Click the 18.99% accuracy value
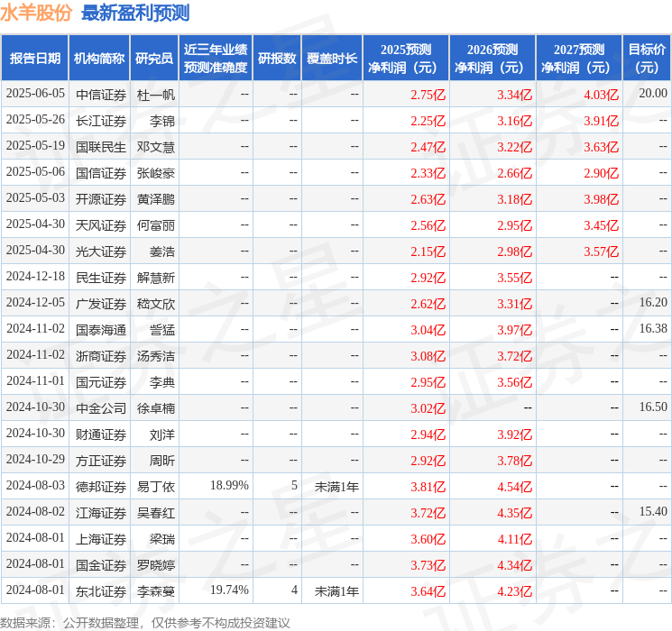Screen dimensions: 672x631 229,485
